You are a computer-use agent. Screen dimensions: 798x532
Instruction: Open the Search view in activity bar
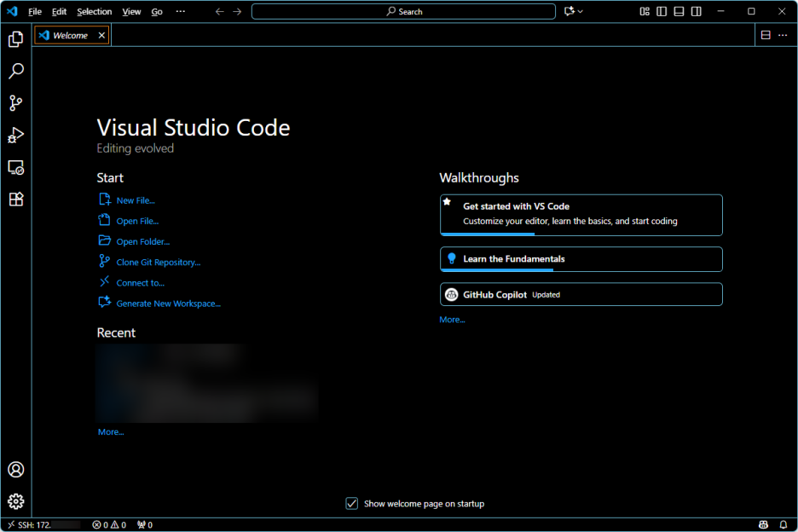16,72
